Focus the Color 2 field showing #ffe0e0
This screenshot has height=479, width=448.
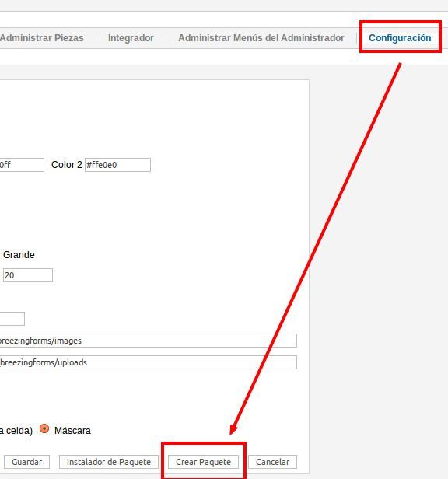[117, 165]
